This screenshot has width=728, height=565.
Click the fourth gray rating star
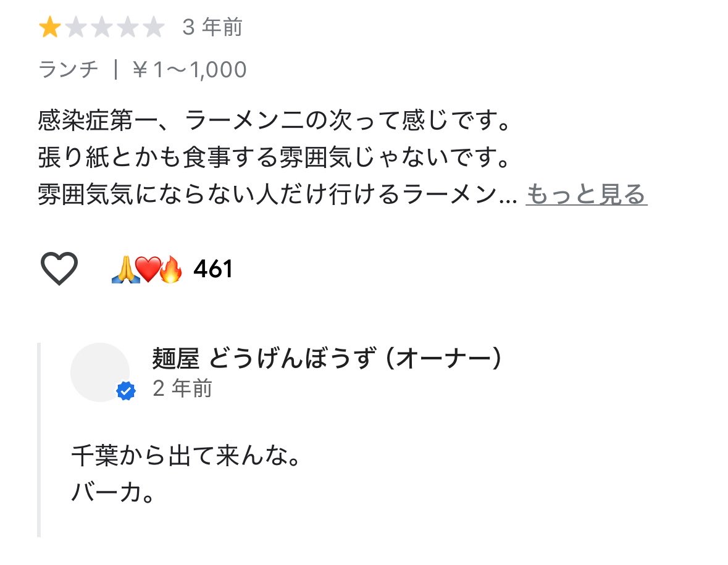pos(128,27)
